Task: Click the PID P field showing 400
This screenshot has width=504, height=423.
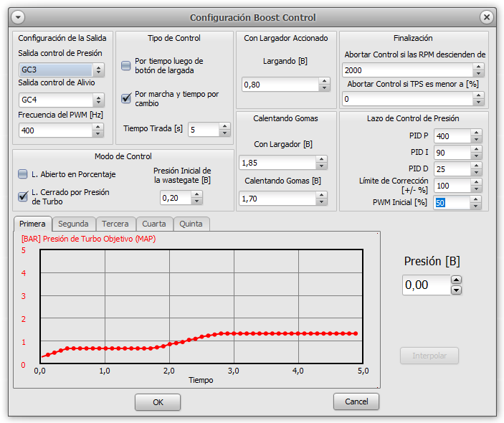Action: point(452,136)
